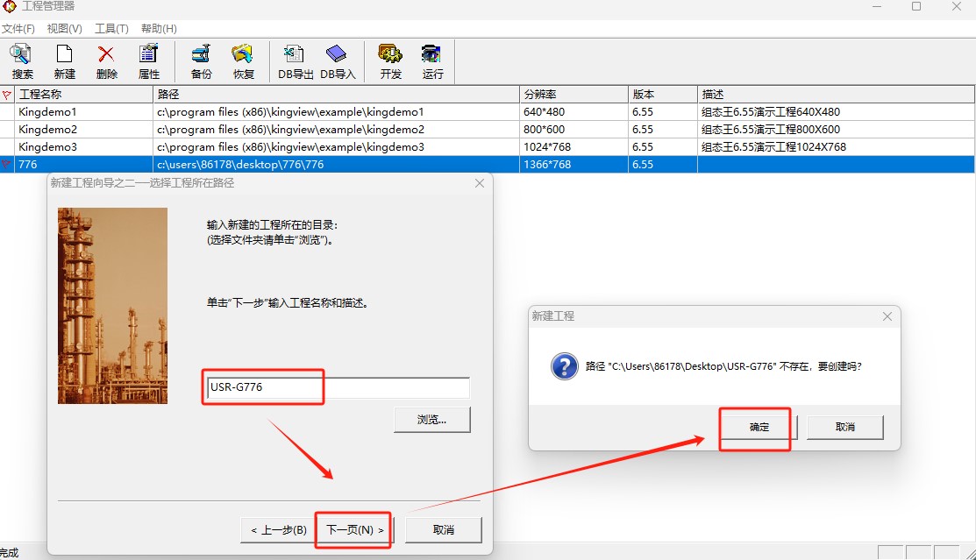Screen dimensions: 976x560
Task: Click the project path input field
Action: point(338,388)
